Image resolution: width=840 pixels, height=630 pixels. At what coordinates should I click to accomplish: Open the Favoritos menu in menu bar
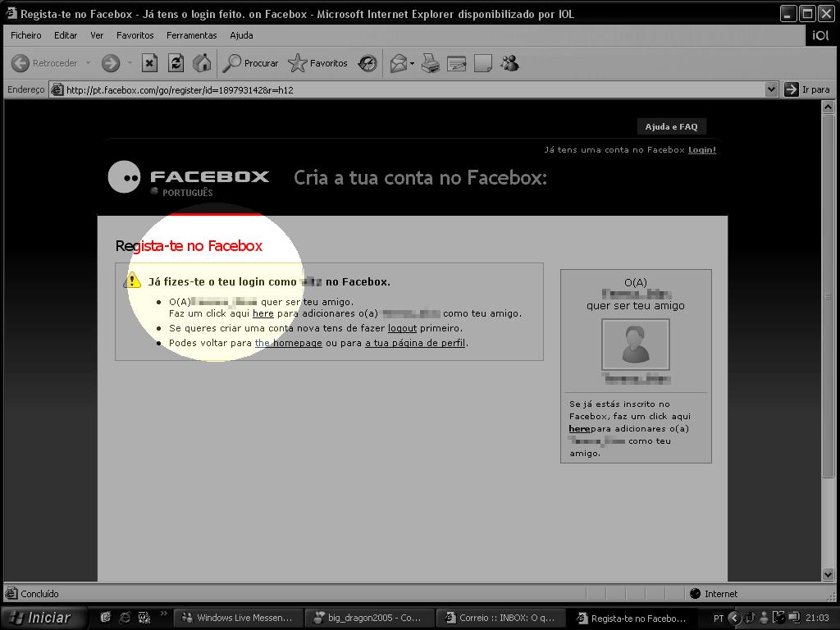[x=135, y=35]
